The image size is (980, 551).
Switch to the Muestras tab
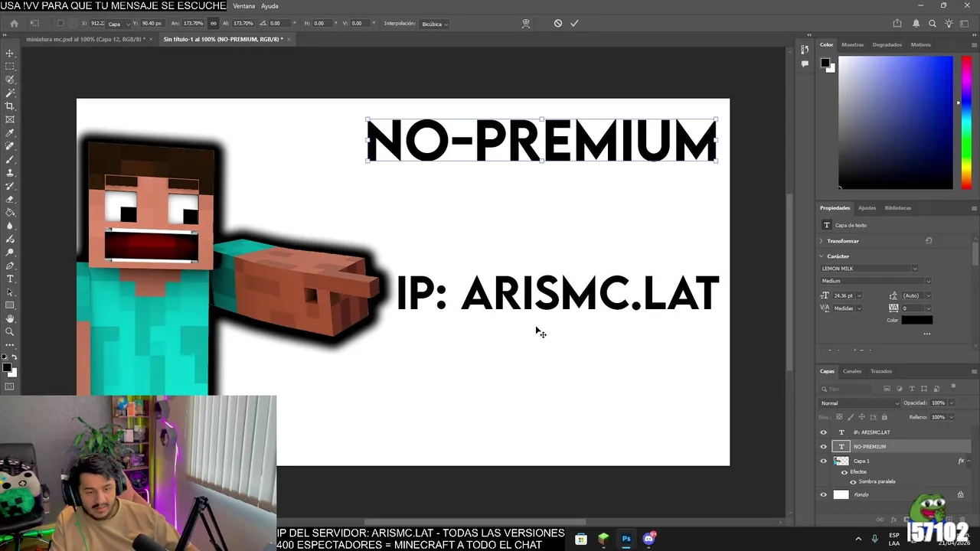(x=852, y=45)
